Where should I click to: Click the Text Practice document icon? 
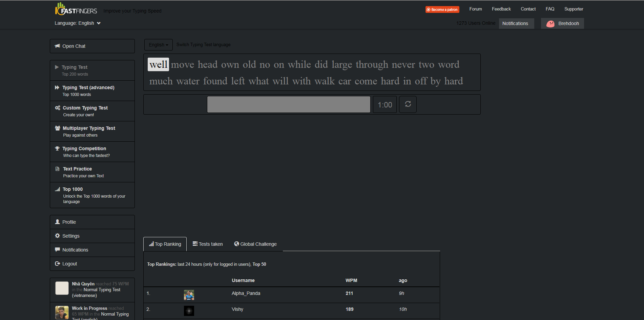[58, 168]
